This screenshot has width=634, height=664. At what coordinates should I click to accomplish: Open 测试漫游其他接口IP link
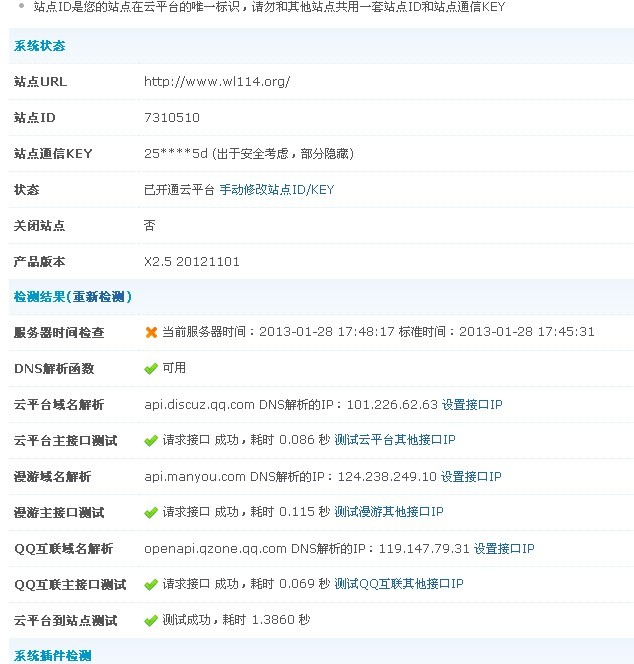[x=389, y=512]
